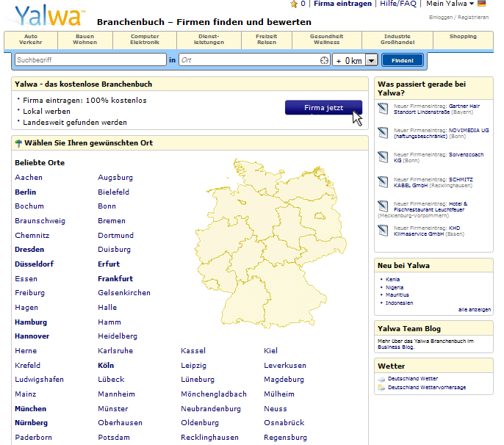Select the city Nürnberg
This screenshot has width=504, height=445.
(31, 423)
